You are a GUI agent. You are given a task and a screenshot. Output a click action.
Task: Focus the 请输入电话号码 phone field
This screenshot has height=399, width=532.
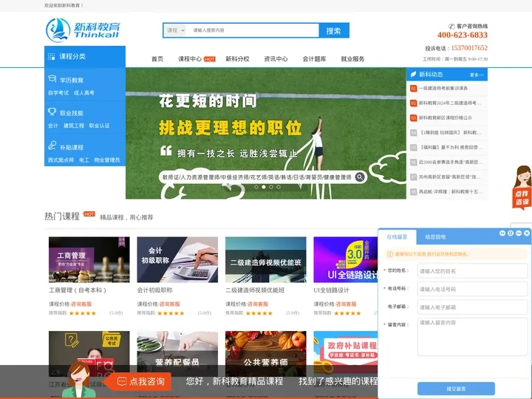(x=472, y=289)
